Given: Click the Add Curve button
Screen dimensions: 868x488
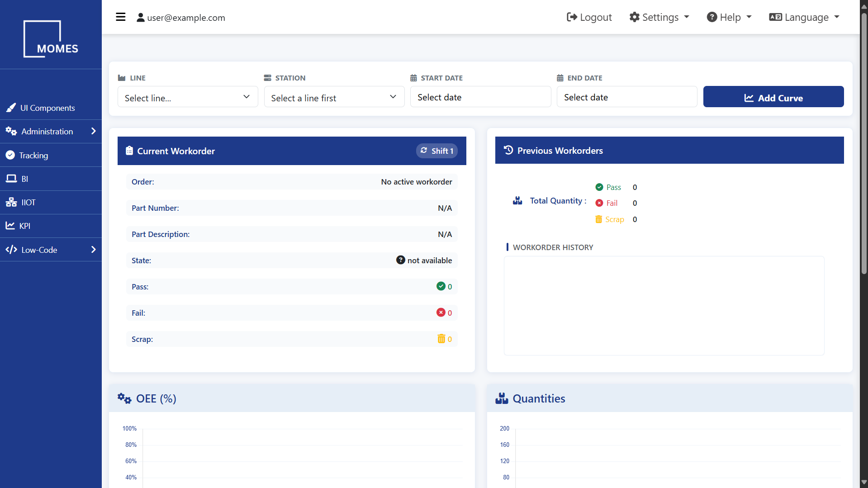Looking at the screenshot, I should point(773,97).
